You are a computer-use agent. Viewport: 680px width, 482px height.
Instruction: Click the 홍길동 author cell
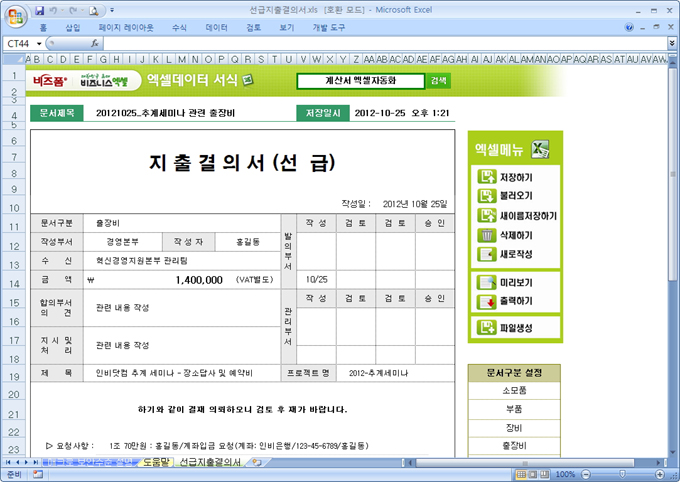248,242
